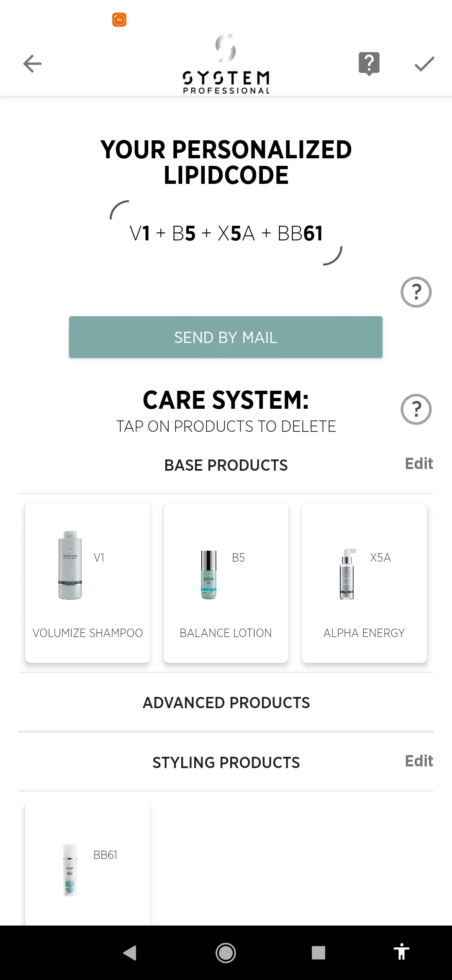Tap the Android accessibility icon
The width and height of the screenshot is (452, 980).
[x=401, y=952]
